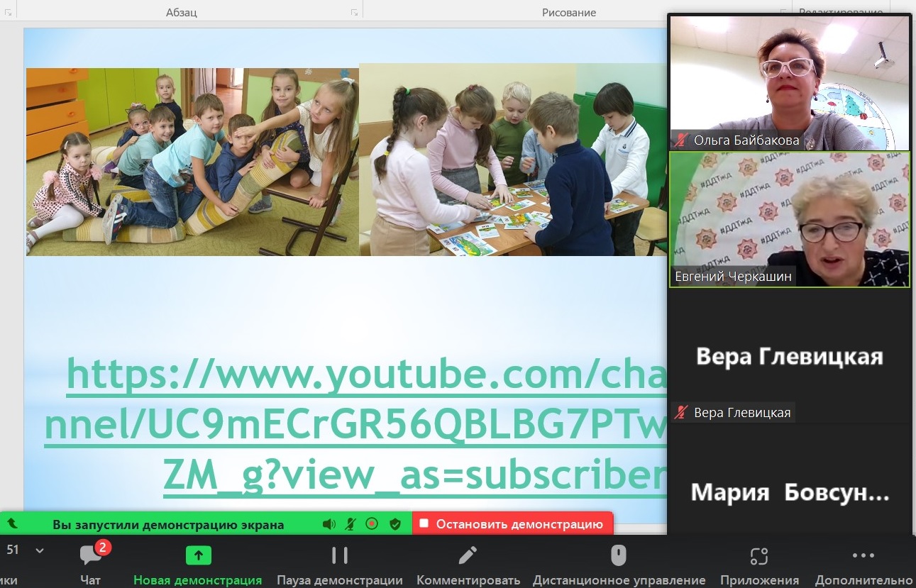
Task: Select the photo of children on pillows
Action: [x=192, y=162]
